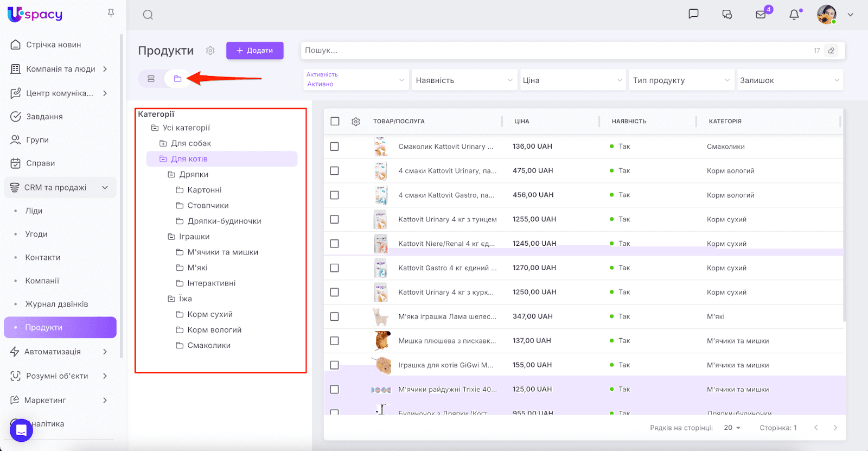Open notifications bell icon
The height and width of the screenshot is (451, 868).
point(794,15)
